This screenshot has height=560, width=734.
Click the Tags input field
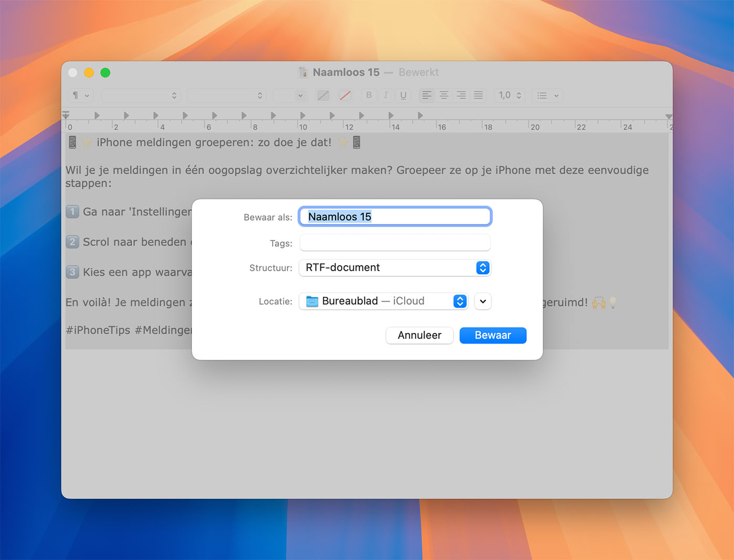(395, 243)
